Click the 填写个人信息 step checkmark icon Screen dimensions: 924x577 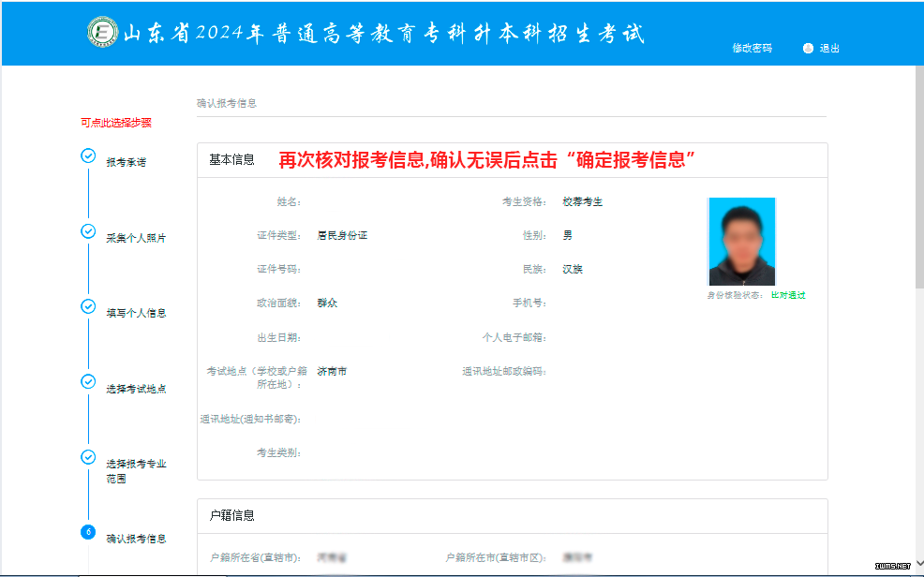[x=88, y=306]
